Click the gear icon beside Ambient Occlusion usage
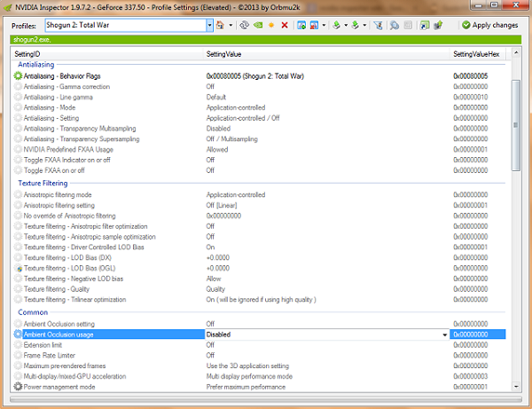 click(18, 334)
